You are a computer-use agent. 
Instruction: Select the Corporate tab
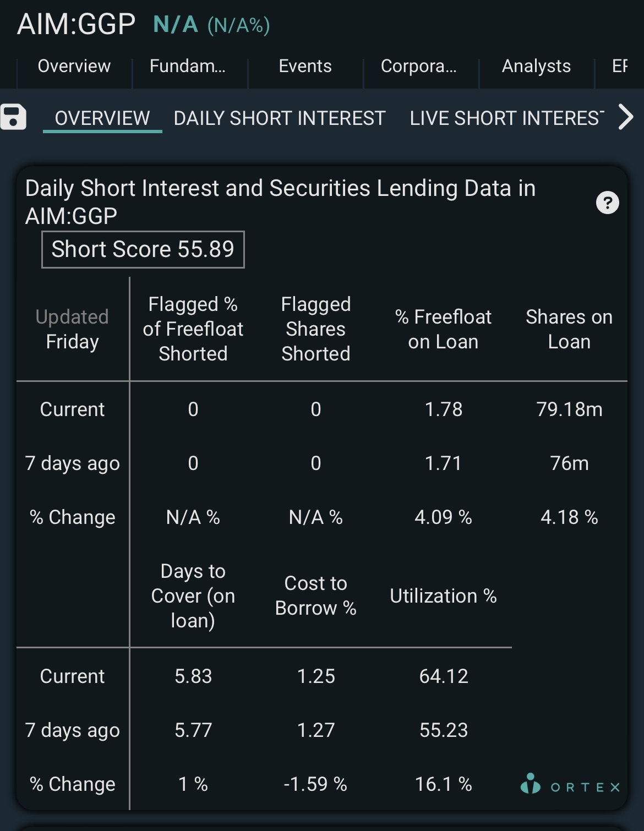pos(419,66)
